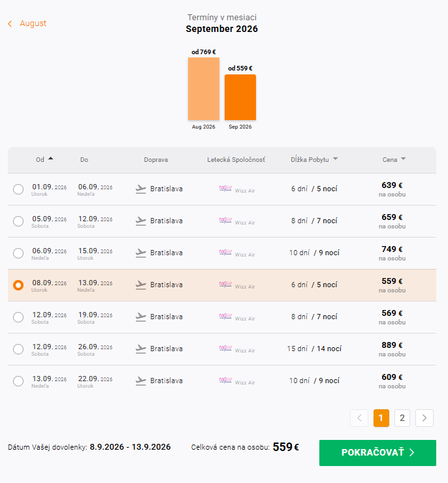Viewport: 448px width, 483px height.
Task: Click the plane icon in the 06.09 row
Action: point(141,253)
